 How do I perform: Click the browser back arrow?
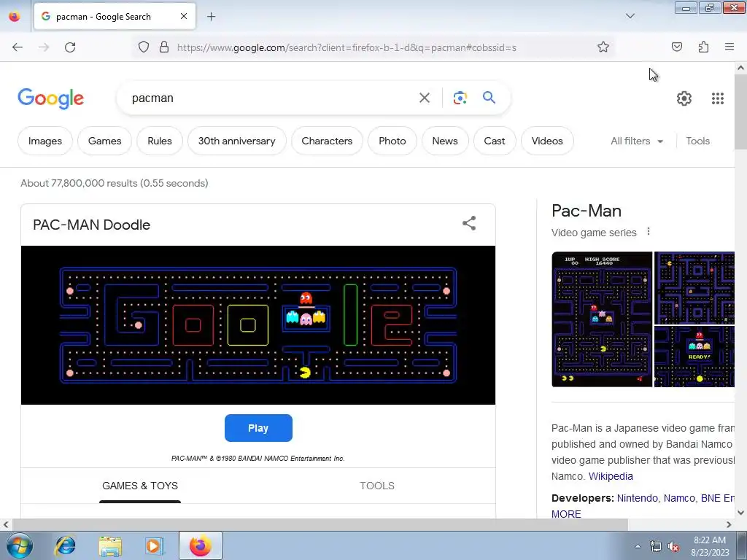click(18, 47)
